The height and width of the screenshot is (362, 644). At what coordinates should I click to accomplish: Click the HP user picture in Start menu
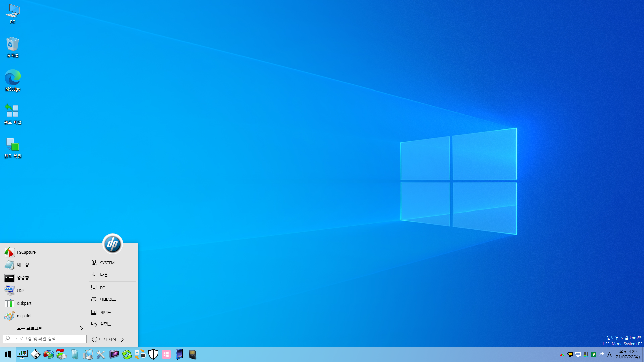pyautogui.click(x=112, y=244)
